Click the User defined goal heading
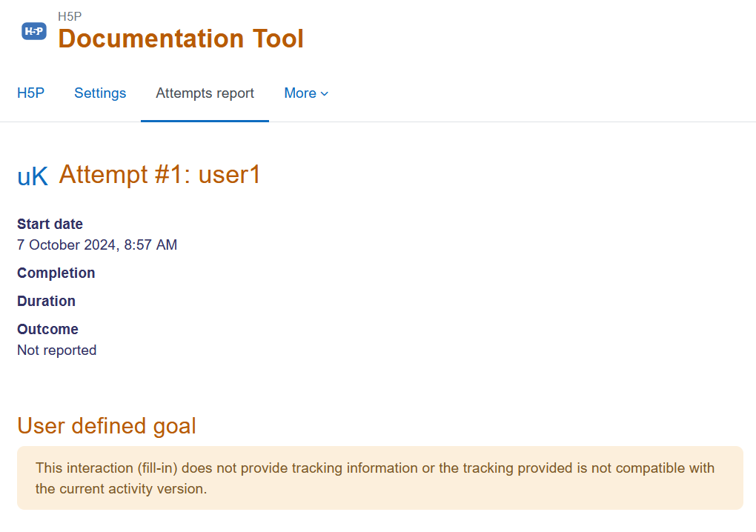Viewport: 756px width, 532px height. tap(107, 426)
